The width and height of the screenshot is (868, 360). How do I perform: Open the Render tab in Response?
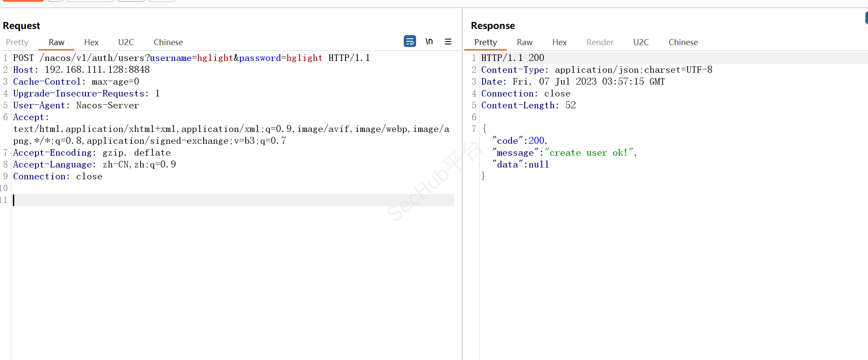(x=600, y=42)
